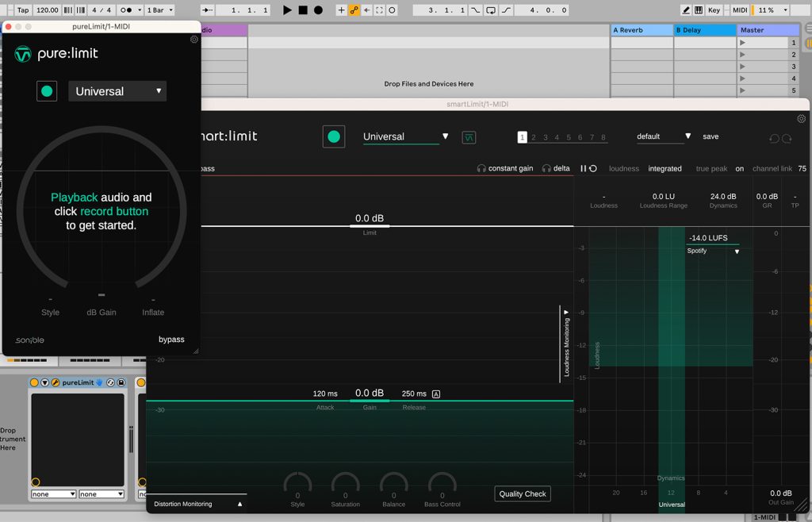Open smart:limit settings via the gear icon
The height and width of the screenshot is (522, 812).
click(801, 118)
